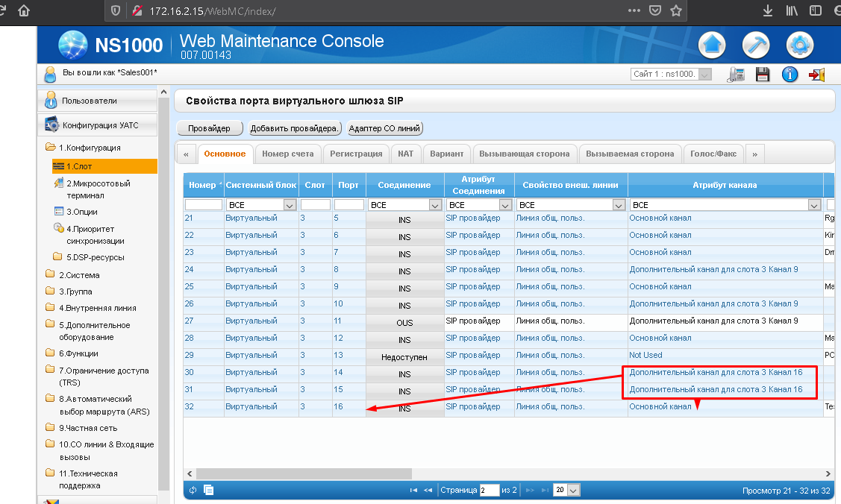Viewport: 841px width, 504px height.
Task: Go to previous page of table
Action: click(428, 490)
